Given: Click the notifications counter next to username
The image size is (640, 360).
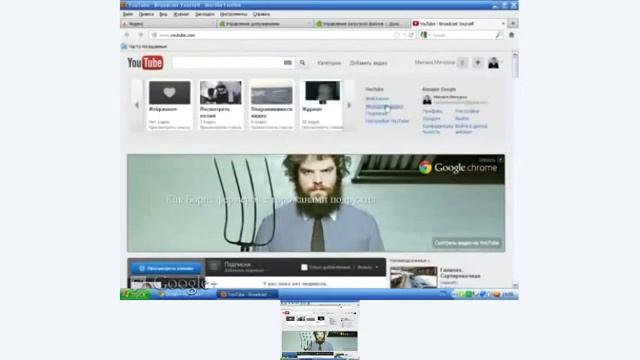Looking at the screenshot, I should point(462,63).
